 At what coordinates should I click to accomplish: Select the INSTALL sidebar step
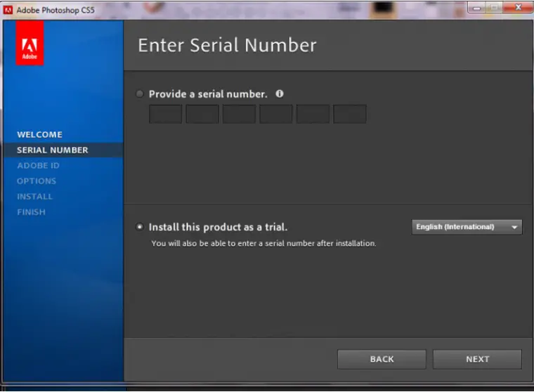(34, 197)
